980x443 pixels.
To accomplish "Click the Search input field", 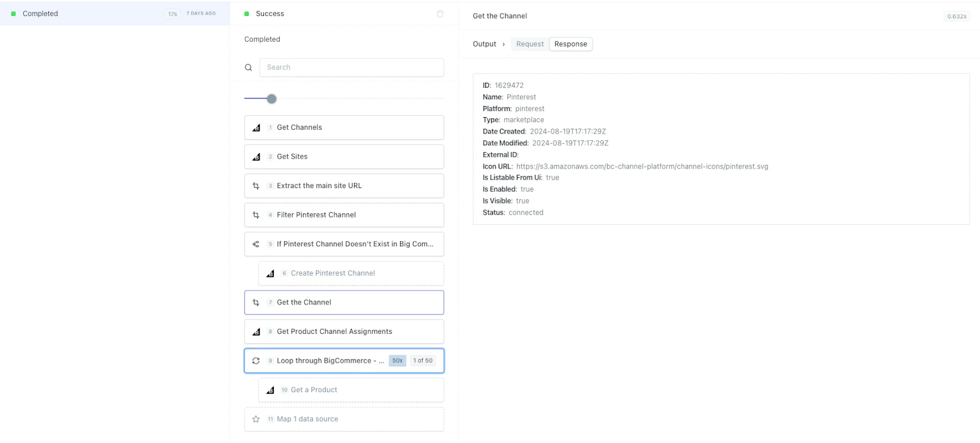I will (352, 67).
